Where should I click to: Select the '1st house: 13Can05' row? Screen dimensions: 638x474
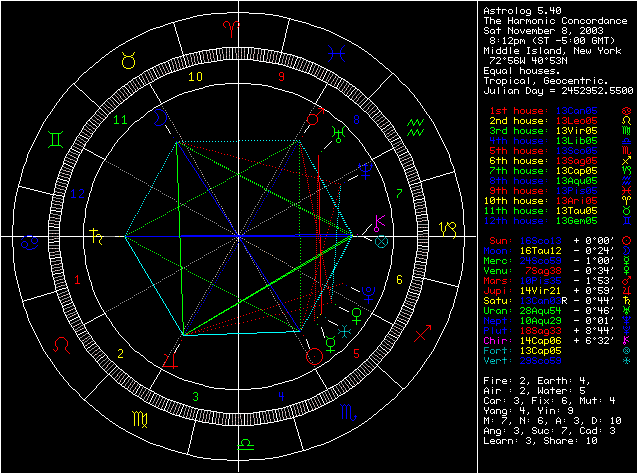(543, 111)
